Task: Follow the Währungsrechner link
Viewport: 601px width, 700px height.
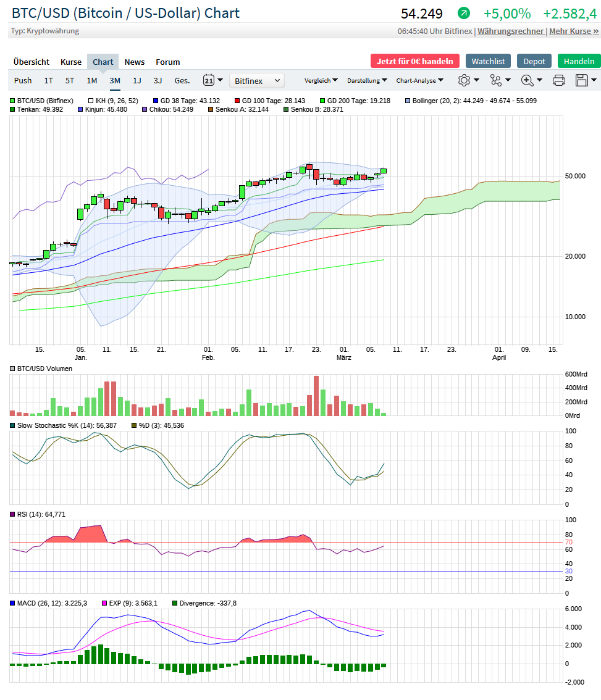Action: (x=510, y=31)
